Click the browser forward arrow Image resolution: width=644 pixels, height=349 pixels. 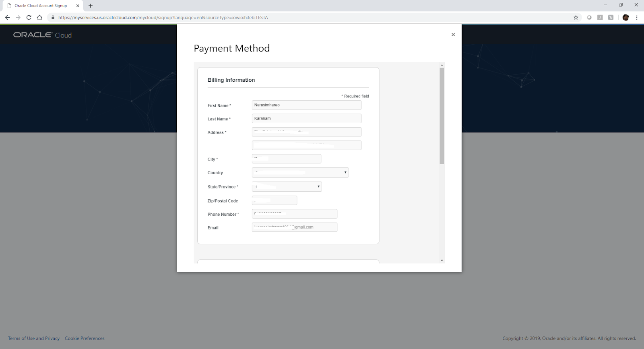pyautogui.click(x=18, y=17)
